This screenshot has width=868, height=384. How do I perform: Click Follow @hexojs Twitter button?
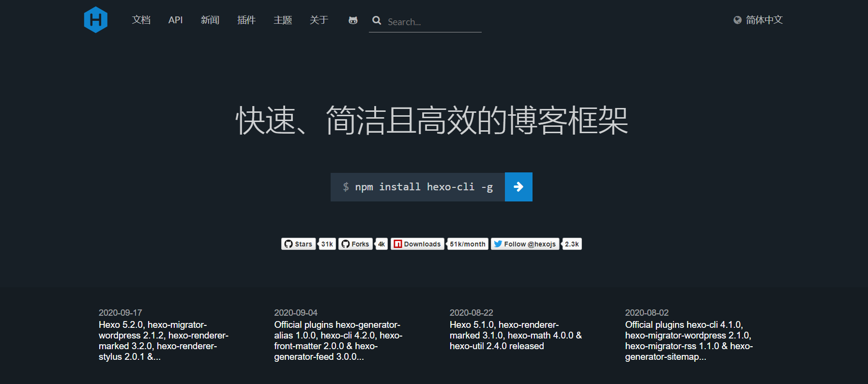pos(525,244)
